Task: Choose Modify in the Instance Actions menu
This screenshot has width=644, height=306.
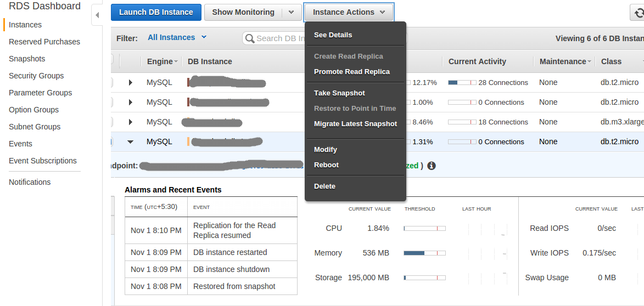Action: coord(325,150)
